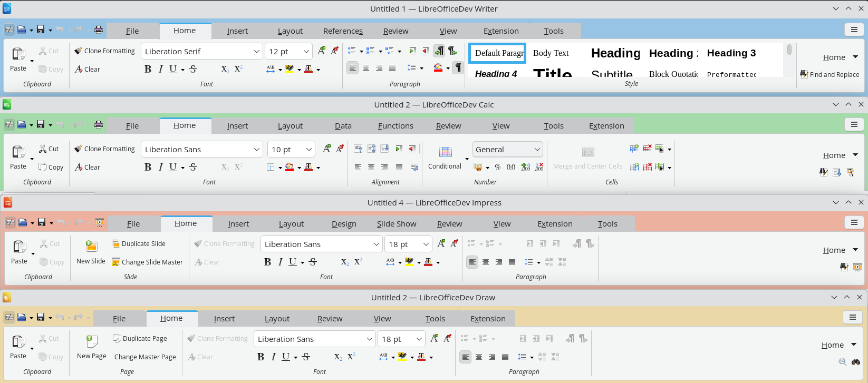Toggle Align Left in Impress's Paragraph group
This screenshot has height=383, width=868.
(472, 262)
